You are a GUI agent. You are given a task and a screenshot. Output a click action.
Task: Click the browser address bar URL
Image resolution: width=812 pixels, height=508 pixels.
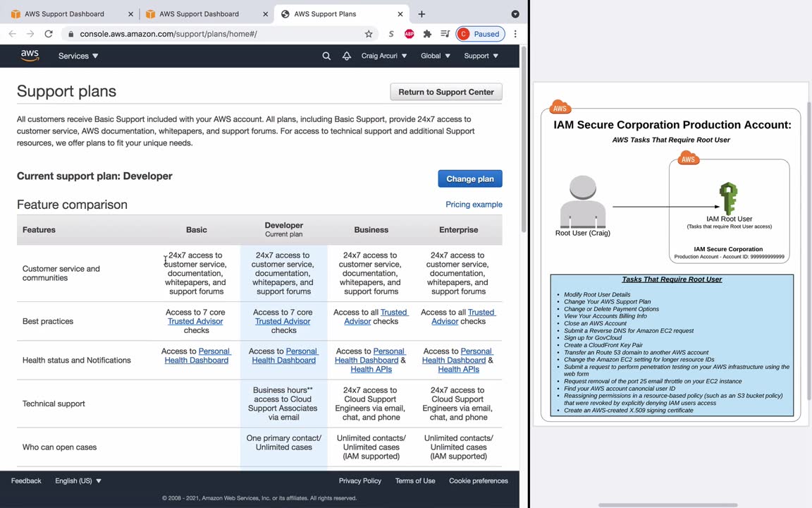click(168, 34)
